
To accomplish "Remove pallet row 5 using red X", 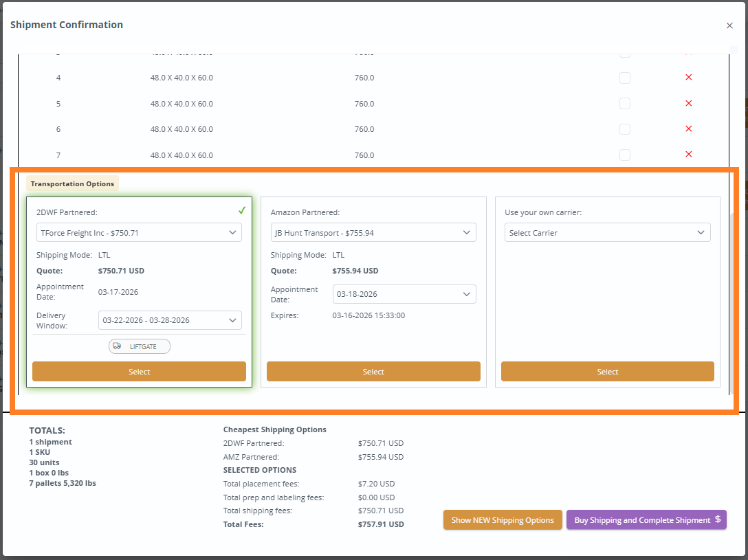I will click(x=688, y=103).
